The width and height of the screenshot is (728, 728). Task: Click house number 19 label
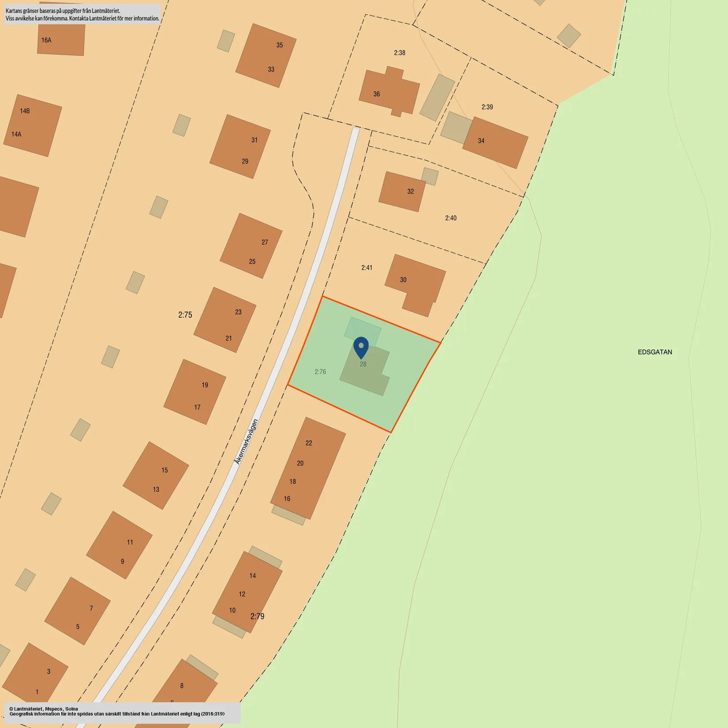click(x=205, y=385)
